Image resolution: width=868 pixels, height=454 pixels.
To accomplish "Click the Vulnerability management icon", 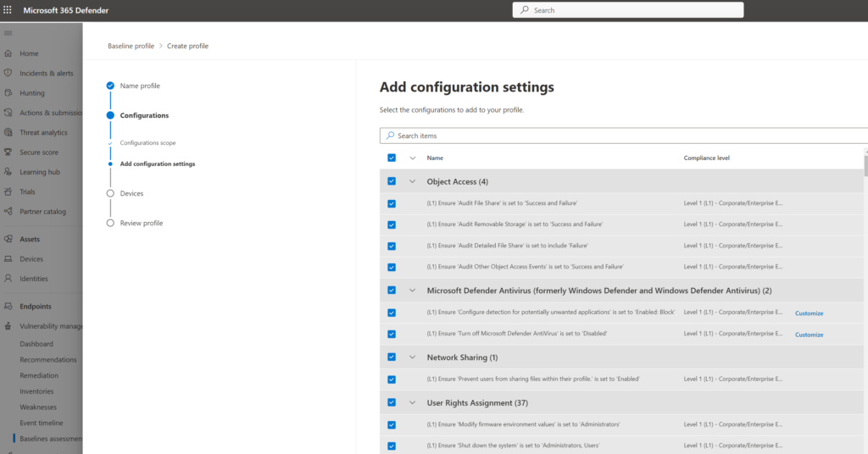I will coord(8,326).
